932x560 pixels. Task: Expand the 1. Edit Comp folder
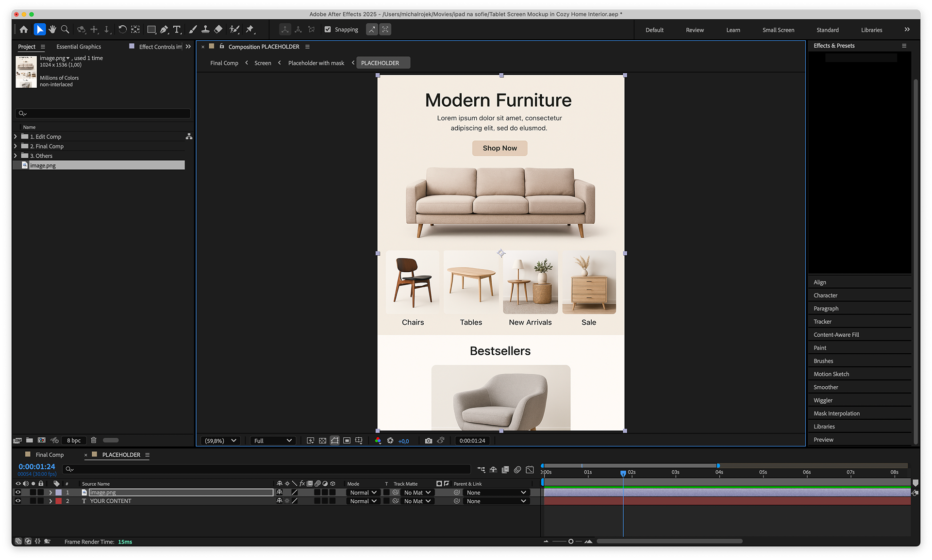(x=16, y=137)
